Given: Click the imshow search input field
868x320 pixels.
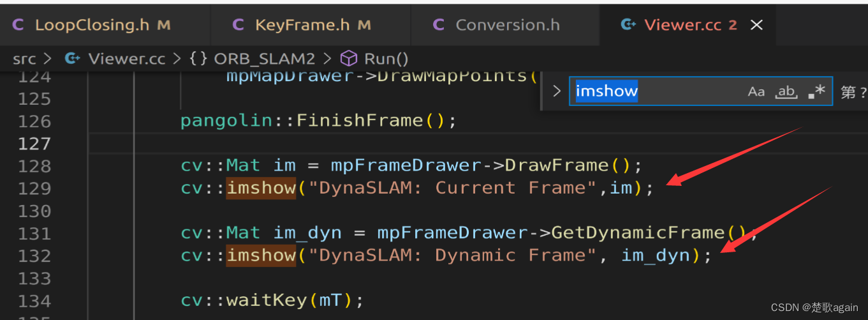Looking at the screenshot, I should [x=657, y=91].
